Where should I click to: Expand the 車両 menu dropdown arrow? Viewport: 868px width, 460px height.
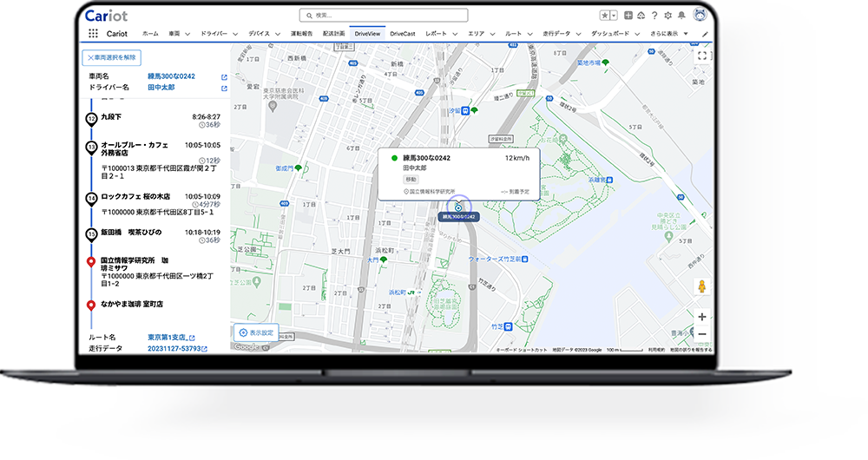click(187, 34)
